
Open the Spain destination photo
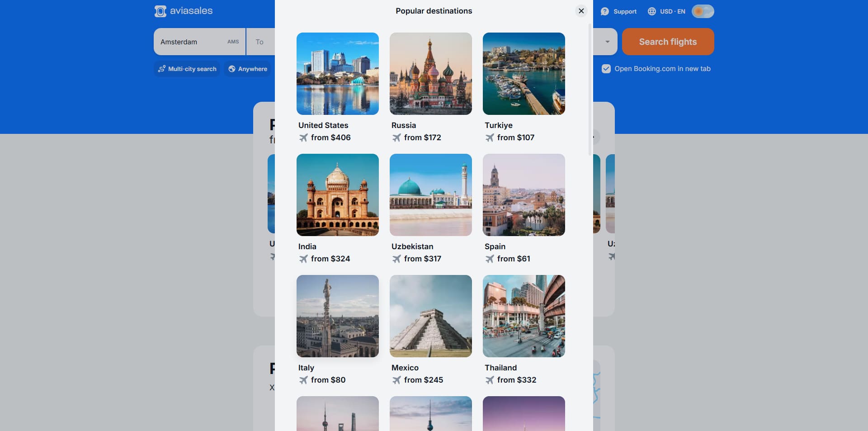point(524,195)
